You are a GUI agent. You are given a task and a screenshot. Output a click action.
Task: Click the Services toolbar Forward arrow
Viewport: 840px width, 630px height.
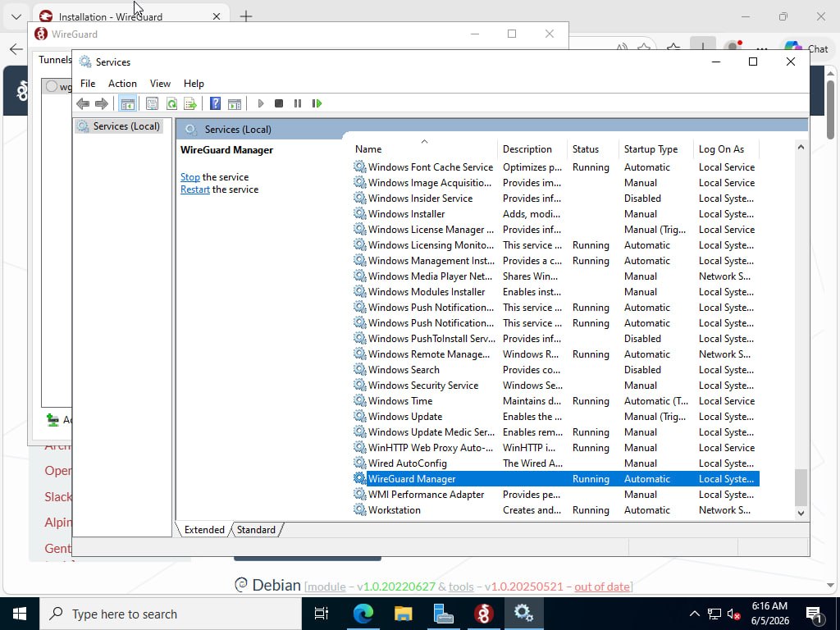point(101,103)
